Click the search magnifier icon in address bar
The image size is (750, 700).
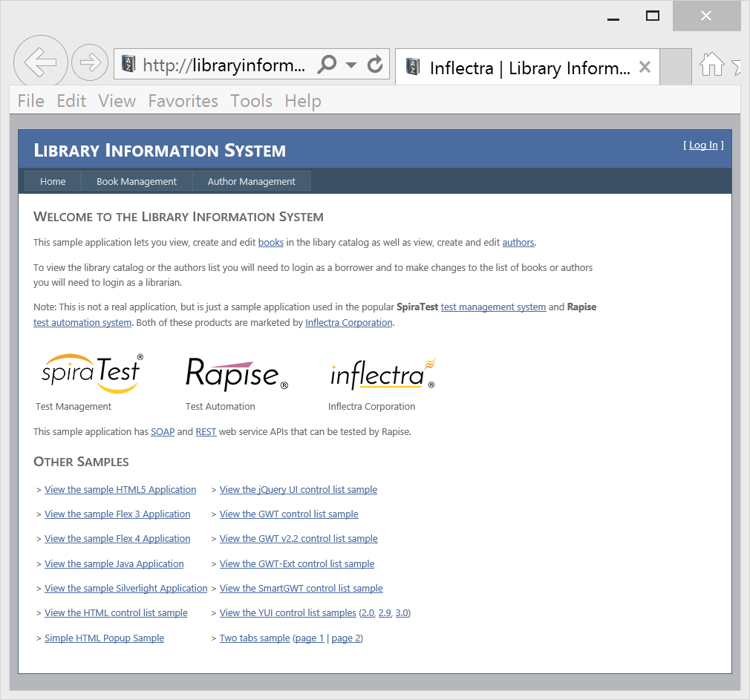[x=327, y=65]
